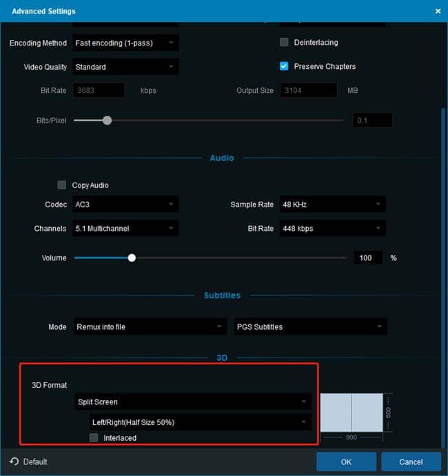
Task: Open the Encoding Method dropdown
Action: click(x=125, y=43)
